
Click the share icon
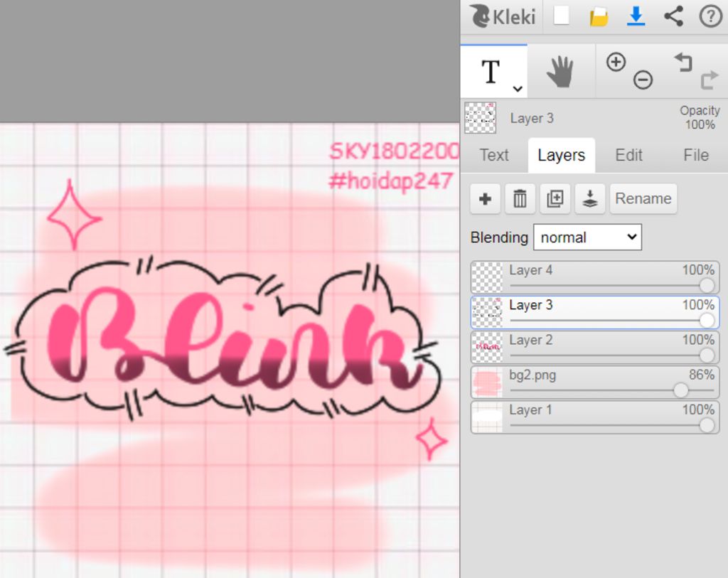[673, 16]
